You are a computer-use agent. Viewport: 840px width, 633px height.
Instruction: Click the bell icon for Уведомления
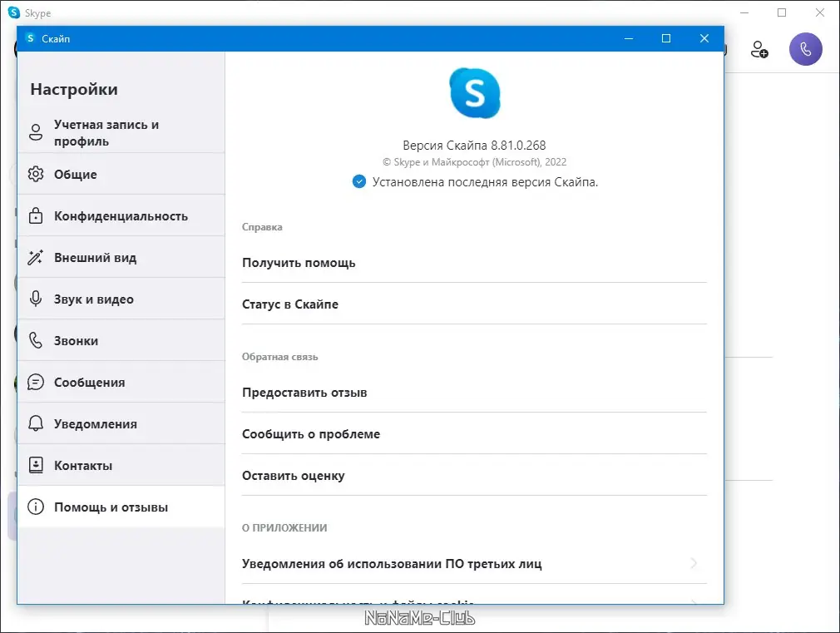pos(36,423)
